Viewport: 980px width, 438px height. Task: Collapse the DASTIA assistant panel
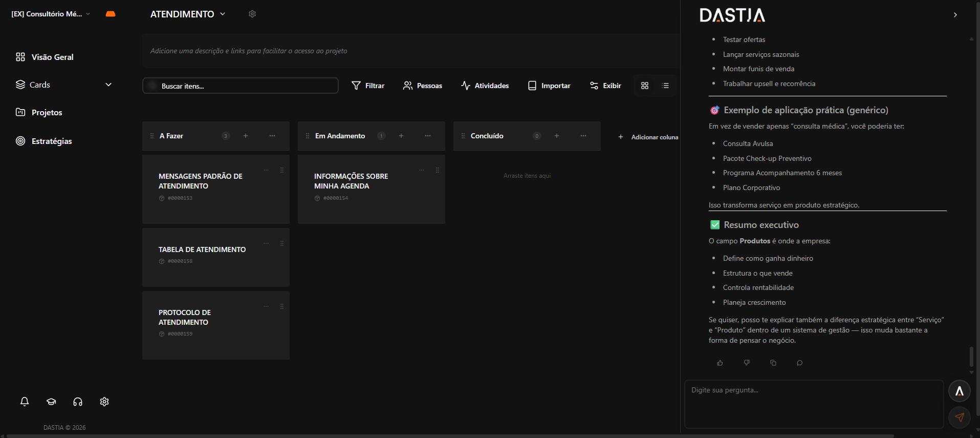[955, 15]
